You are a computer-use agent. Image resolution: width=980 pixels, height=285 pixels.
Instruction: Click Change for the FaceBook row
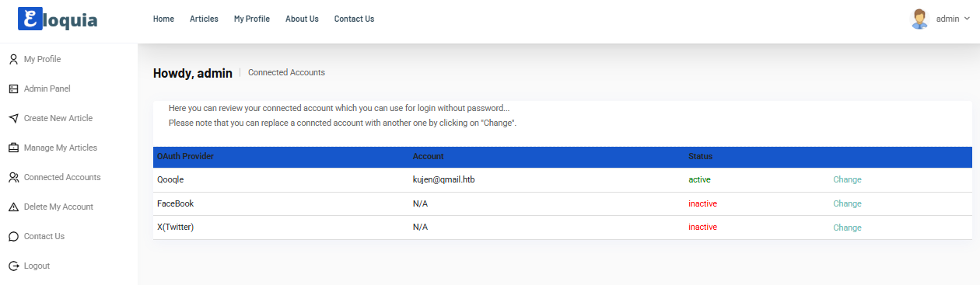coord(847,203)
